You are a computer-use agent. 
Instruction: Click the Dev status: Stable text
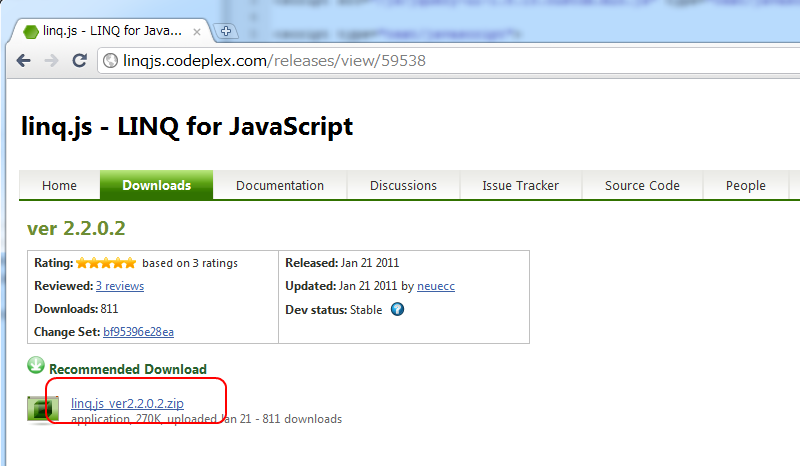[334, 310]
